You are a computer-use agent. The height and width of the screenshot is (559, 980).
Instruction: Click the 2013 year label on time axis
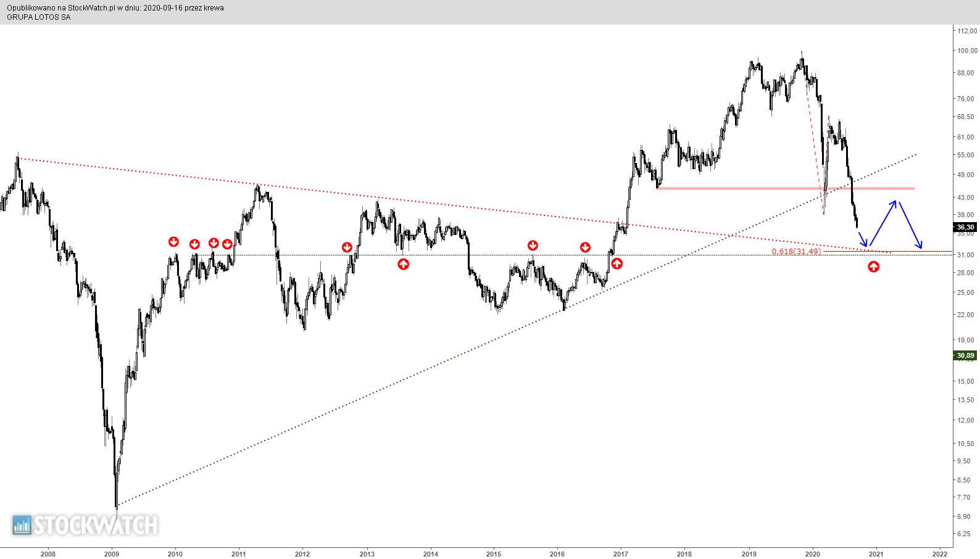[367, 553]
